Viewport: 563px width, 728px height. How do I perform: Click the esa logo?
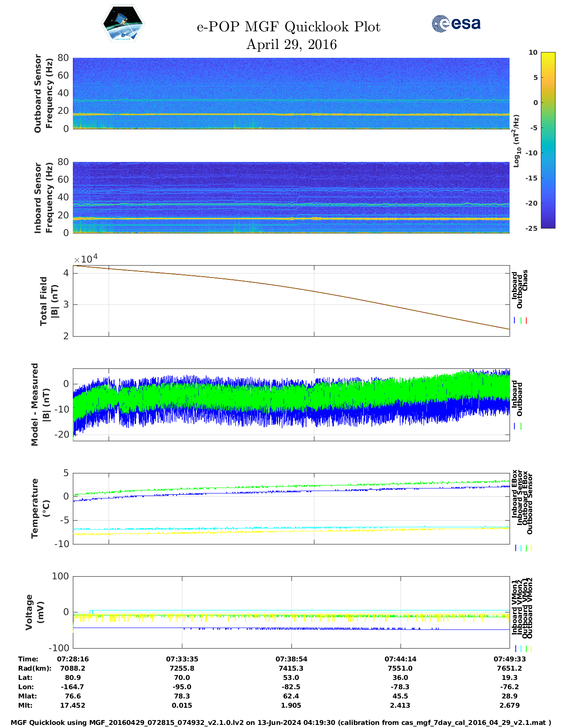tap(456, 23)
